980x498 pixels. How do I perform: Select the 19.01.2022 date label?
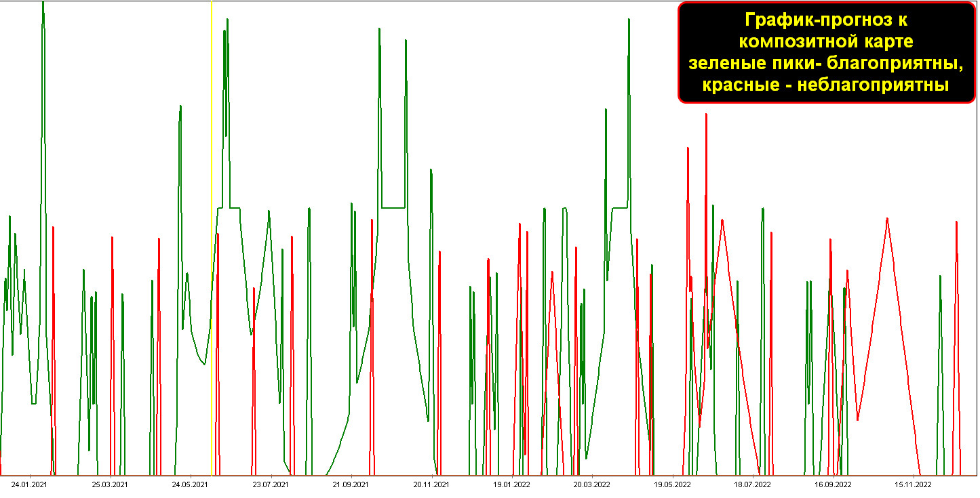[511, 484]
